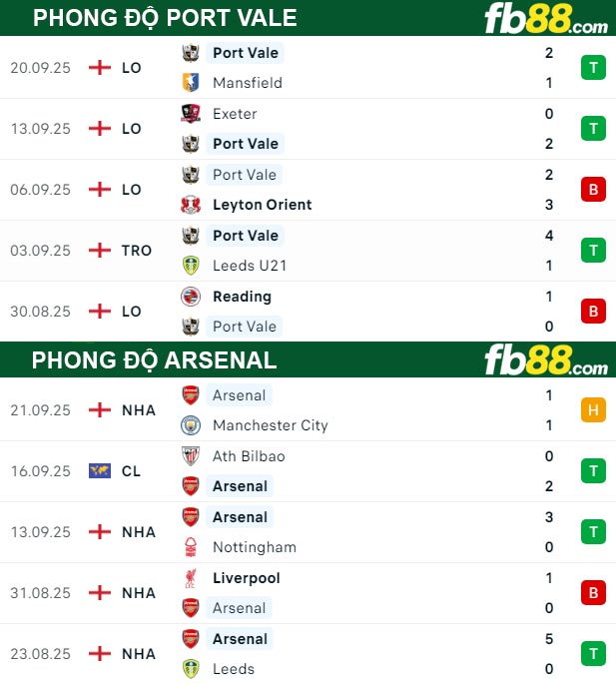Viewport: 616px width, 683px height.
Task: Click the Mansfield team crest
Action: [191, 83]
